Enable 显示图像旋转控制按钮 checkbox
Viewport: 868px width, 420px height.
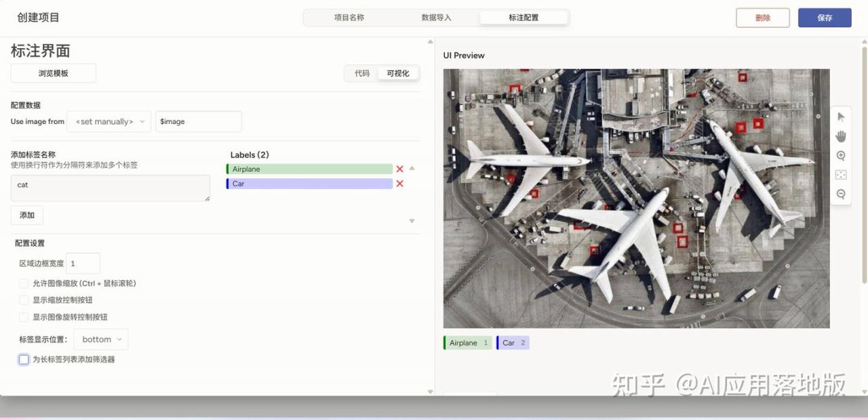pyautogui.click(x=24, y=317)
